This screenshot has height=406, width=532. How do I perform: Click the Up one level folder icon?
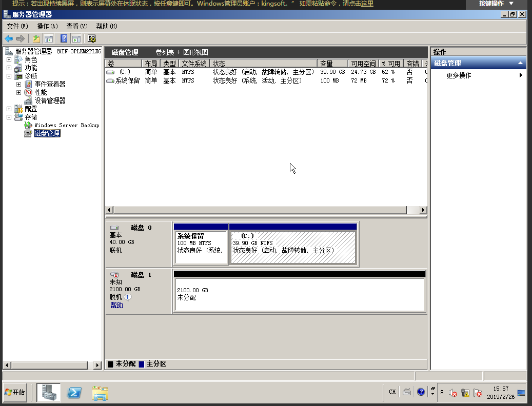[x=36, y=38]
